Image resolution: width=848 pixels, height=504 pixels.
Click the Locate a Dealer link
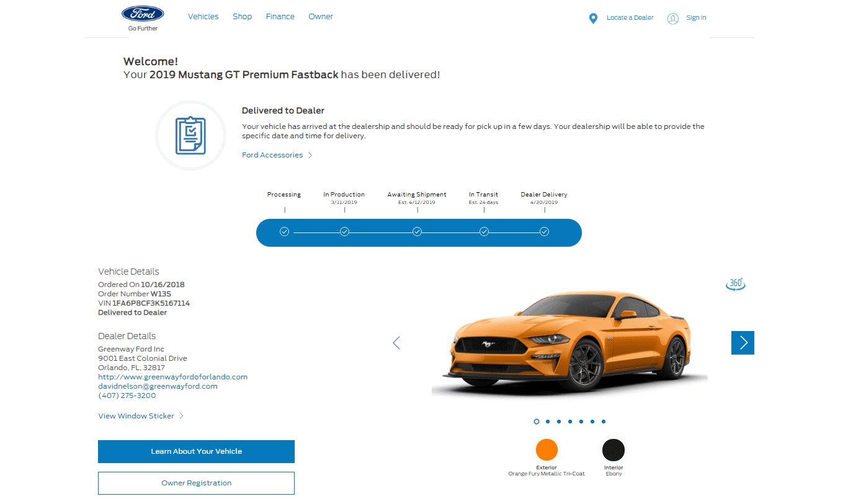630,18
